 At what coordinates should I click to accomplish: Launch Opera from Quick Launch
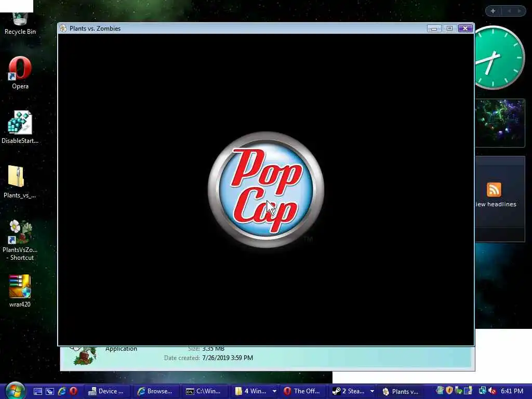click(73, 391)
